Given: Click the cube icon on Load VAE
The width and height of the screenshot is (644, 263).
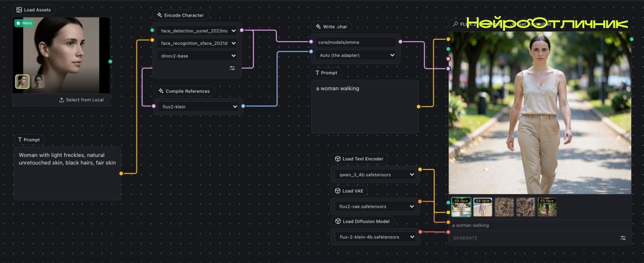Looking at the screenshot, I should tap(338, 191).
